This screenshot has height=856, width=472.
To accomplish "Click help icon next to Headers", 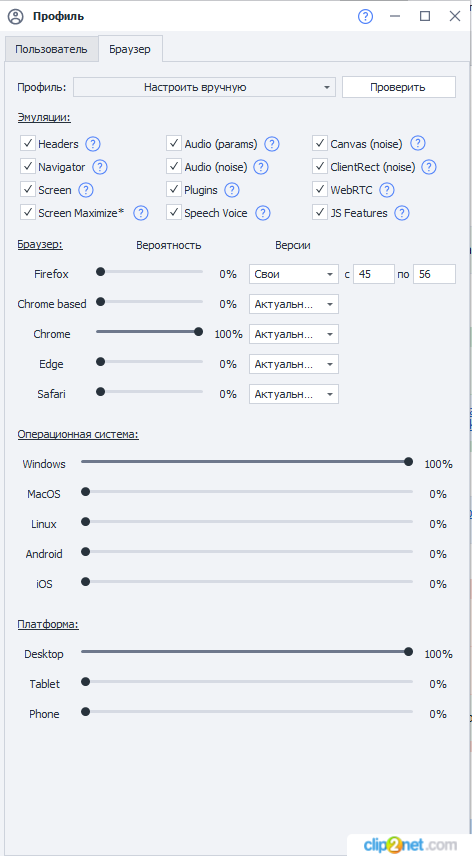I will (x=93, y=144).
